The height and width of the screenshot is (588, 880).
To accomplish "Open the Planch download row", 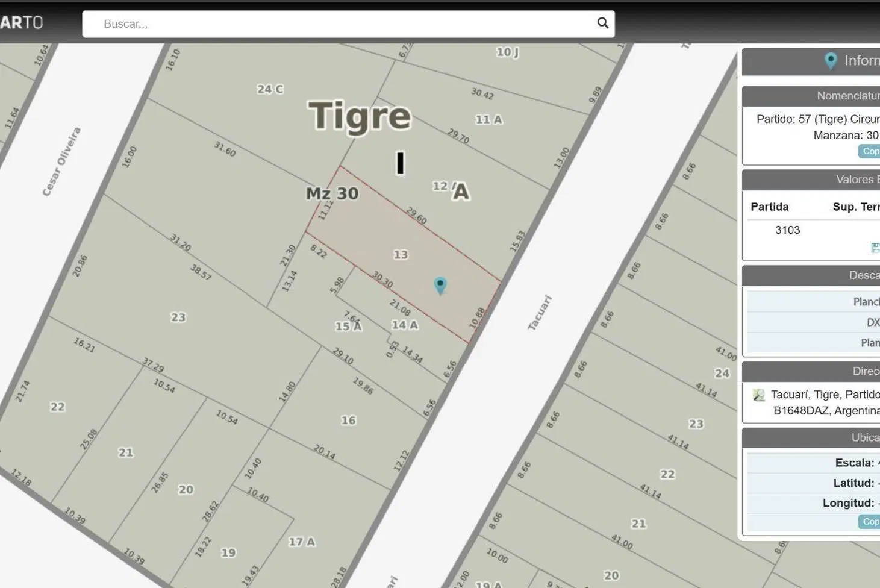I will click(813, 302).
